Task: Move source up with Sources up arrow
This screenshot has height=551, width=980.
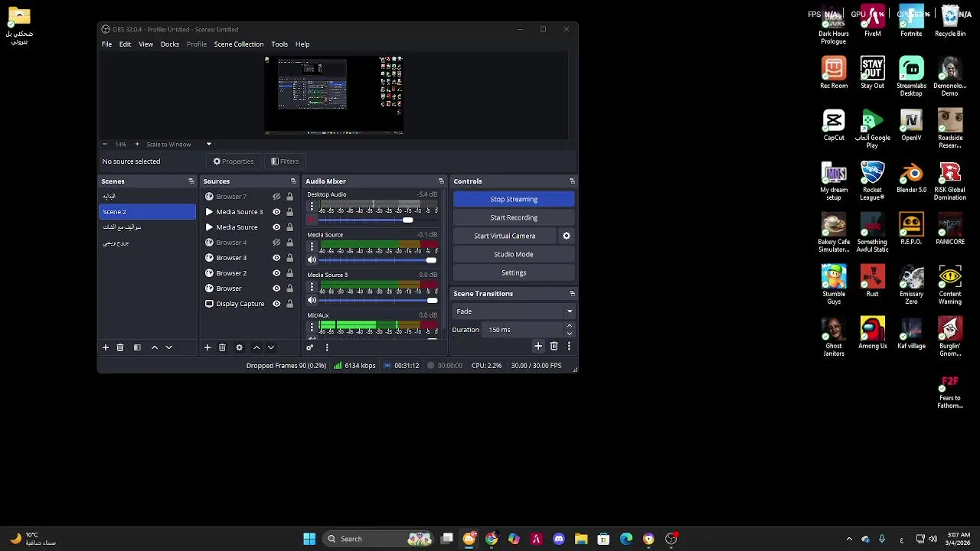Action: pos(256,347)
